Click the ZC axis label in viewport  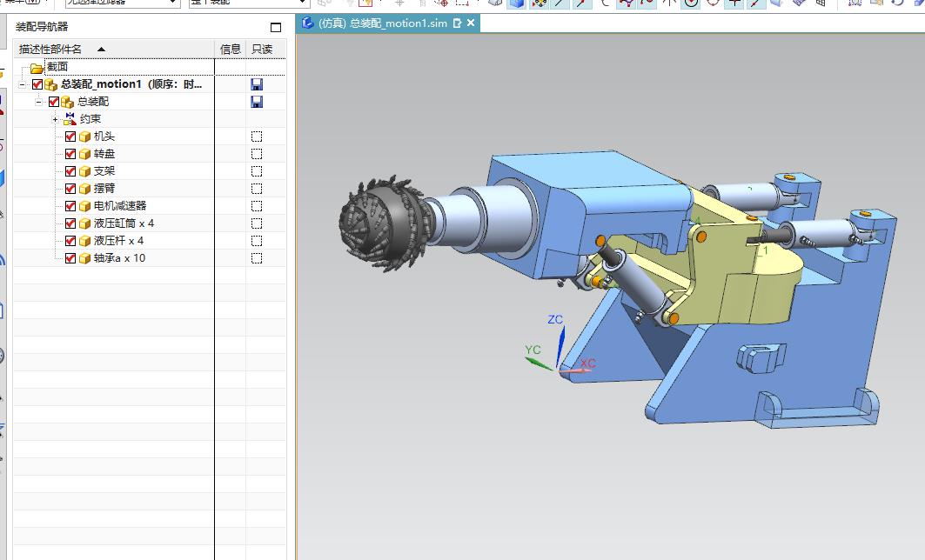pos(555,319)
